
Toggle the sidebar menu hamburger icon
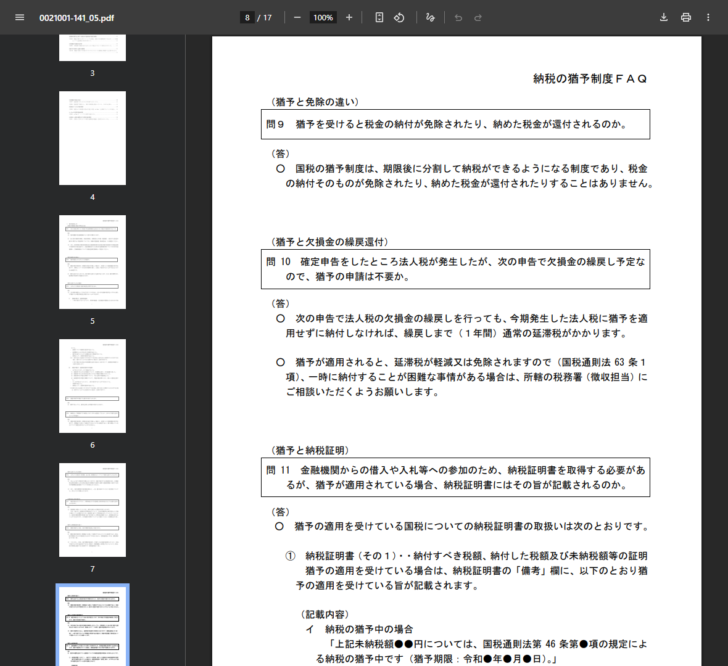pyautogui.click(x=20, y=18)
